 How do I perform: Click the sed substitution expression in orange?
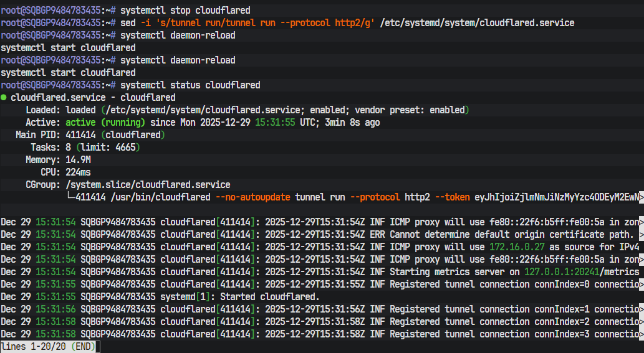tap(265, 22)
